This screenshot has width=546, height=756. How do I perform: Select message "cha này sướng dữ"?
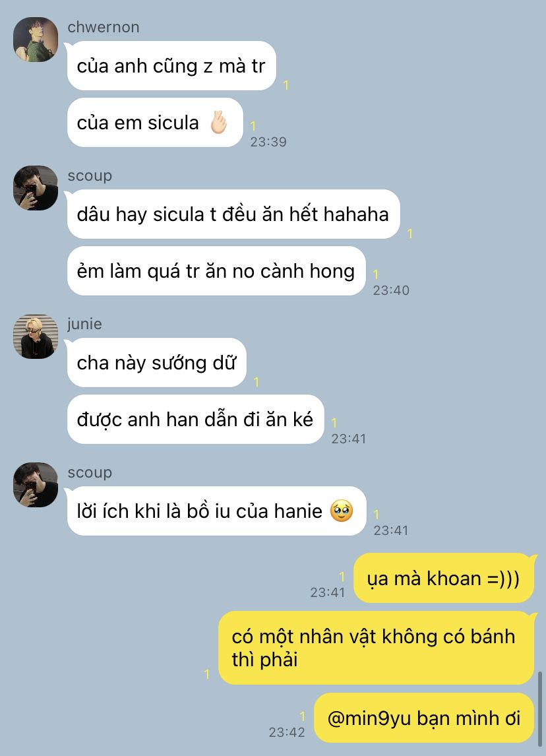click(157, 363)
